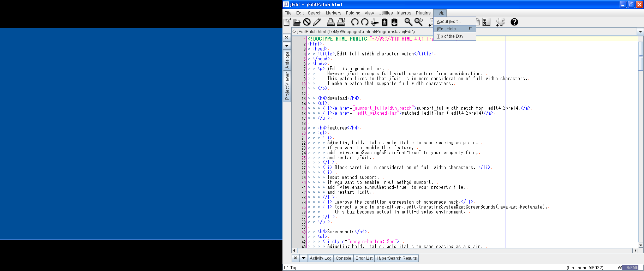Expand the buffer switcher dropdown arrow
Image resolution: width=644 pixels, height=271 pixels.
(640, 31)
